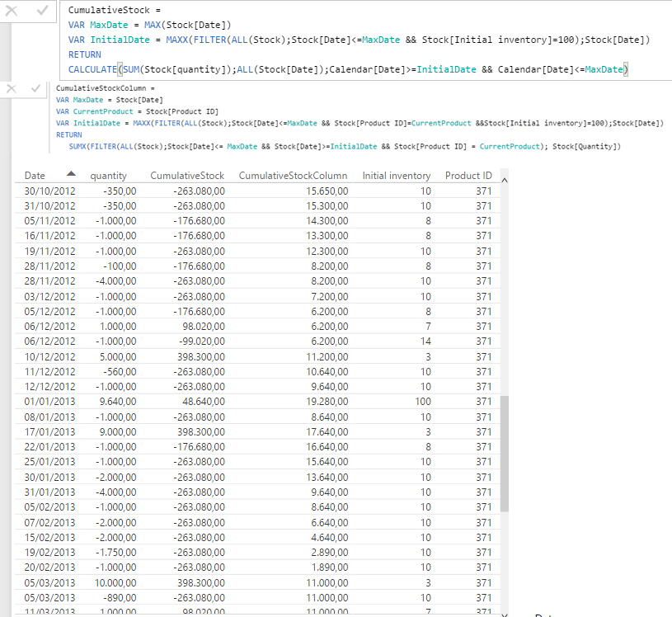Select Initial inventory value 7 on 06/12/2012

(428, 327)
